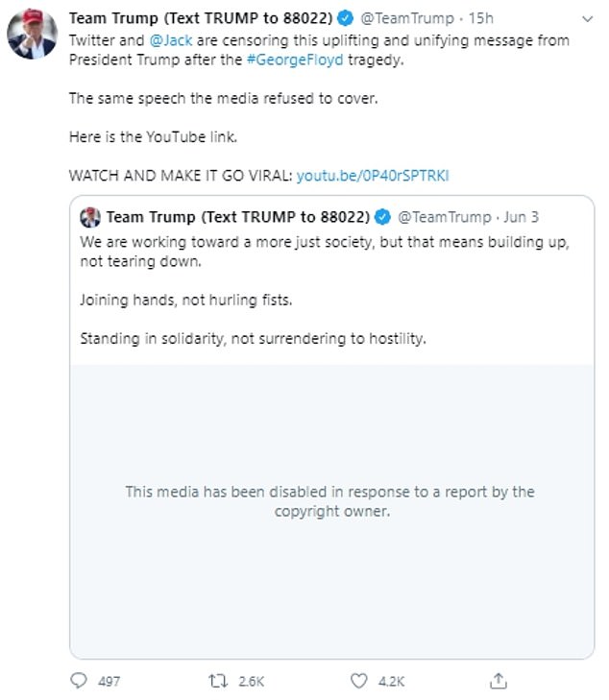Viewport: 609px width, 700px height.
Task: Click the blue verified badge on main tweet
Action: 345,18
